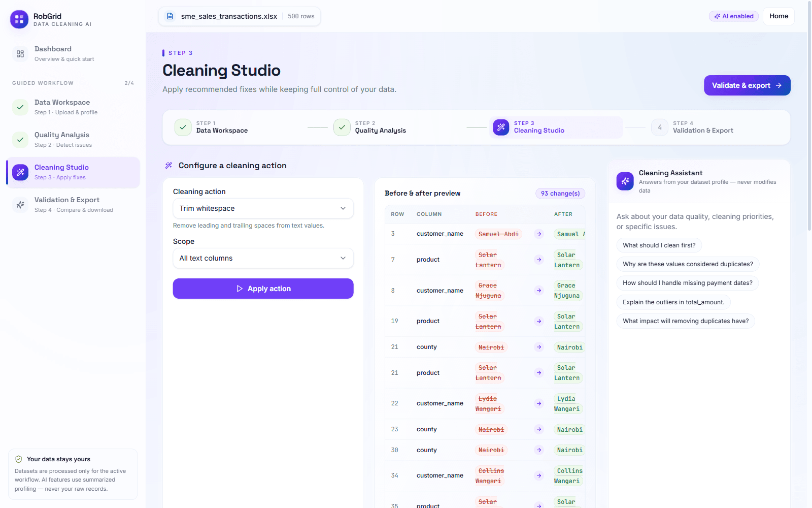The width and height of the screenshot is (812, 508).
Task: Ask 'Explain the outliers in total_amount.'
Action: [x=673, y=302]
